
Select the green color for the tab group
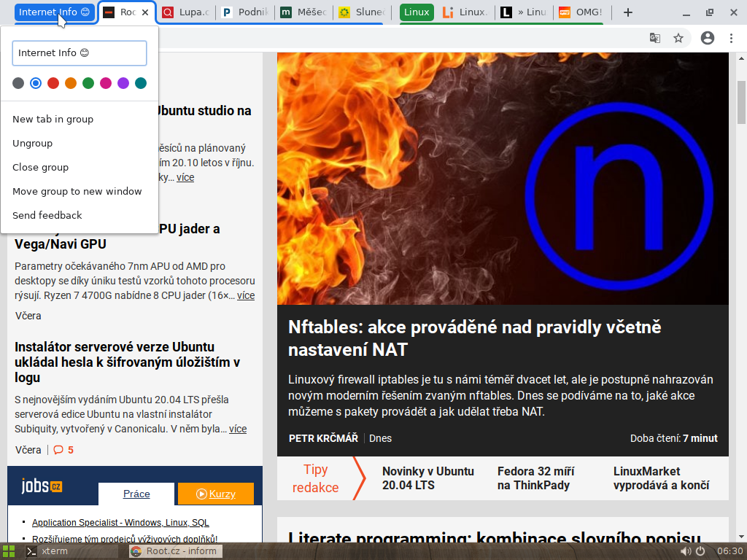tap(88, 83)
